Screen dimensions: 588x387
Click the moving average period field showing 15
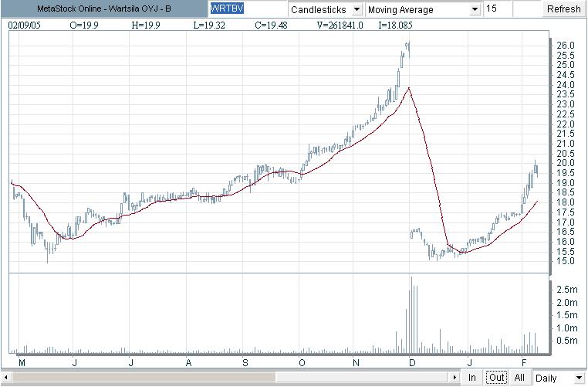(497, 8)
